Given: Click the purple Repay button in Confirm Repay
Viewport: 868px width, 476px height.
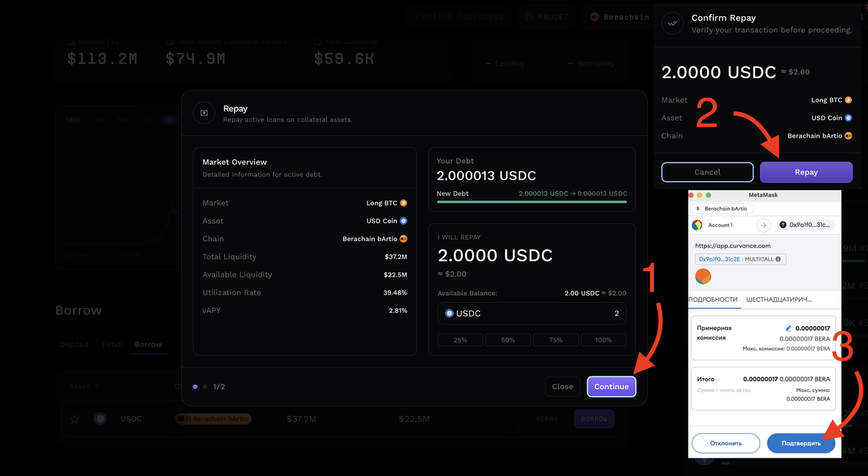Looking at the screenshot, I should pos(806,172).
